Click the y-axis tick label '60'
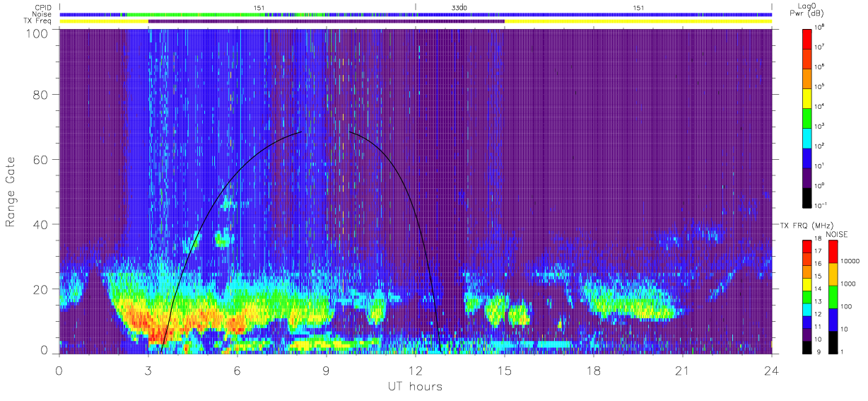The image size is (868, 401). point(40,160)
